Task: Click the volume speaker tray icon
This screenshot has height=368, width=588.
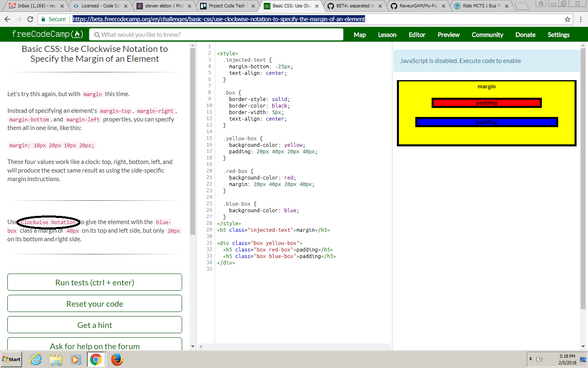Action: click(x=539, y=359)
